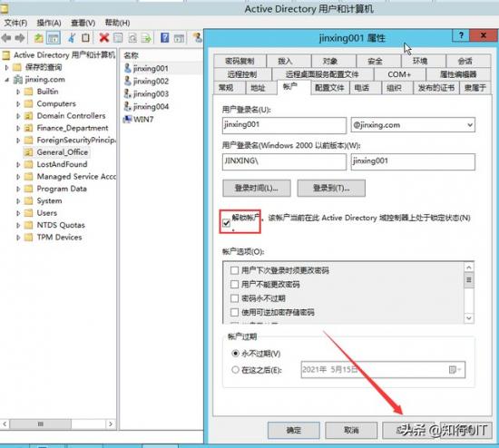Click the Domain Controllers OU icon
This screenshot has width=499, height=448.
coord(29,116)
